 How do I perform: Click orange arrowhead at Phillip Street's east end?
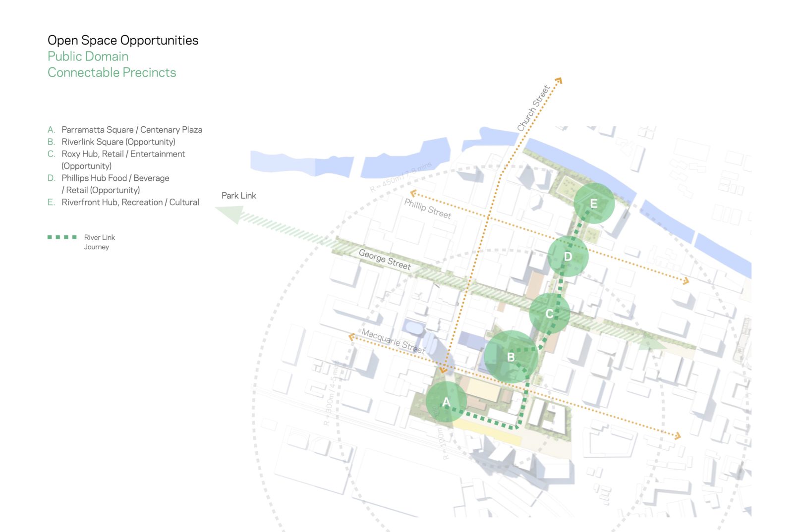[x=685, y=281]
